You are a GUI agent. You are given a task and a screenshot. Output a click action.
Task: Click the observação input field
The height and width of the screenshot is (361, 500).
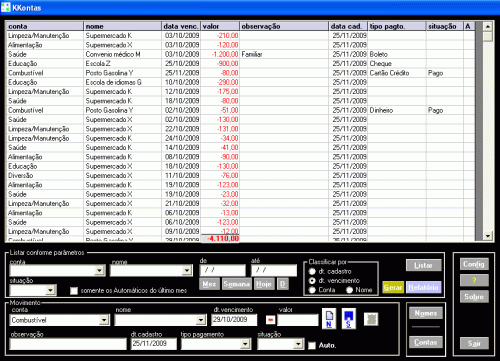[x=68, y=344]
